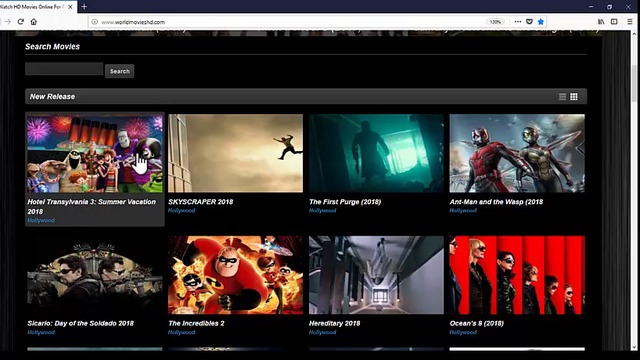
Task: Click The First Purge (2018) title
Action: [x=345, y=202]
